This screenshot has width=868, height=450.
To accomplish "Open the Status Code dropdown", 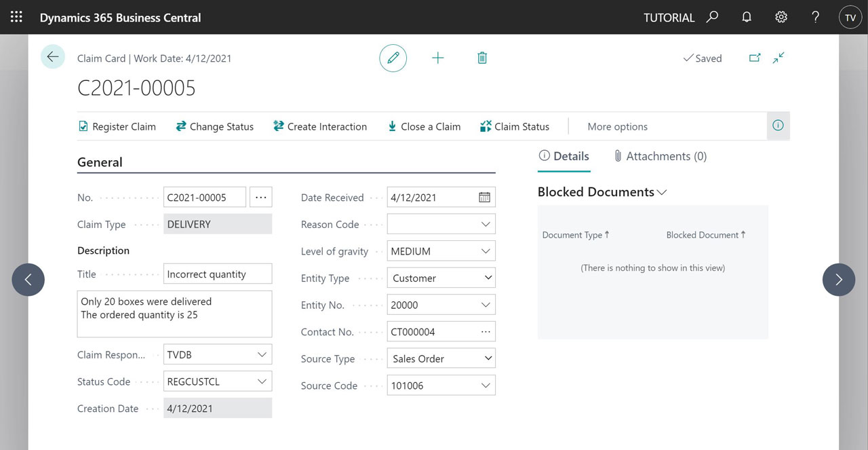I will point(262,381).
